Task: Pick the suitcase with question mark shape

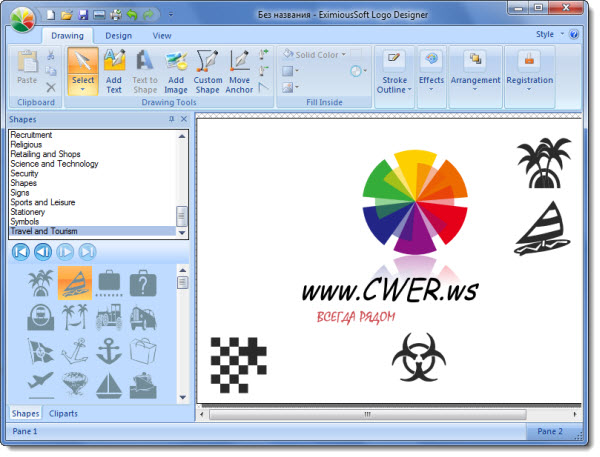Action: (x=143, y=283)
